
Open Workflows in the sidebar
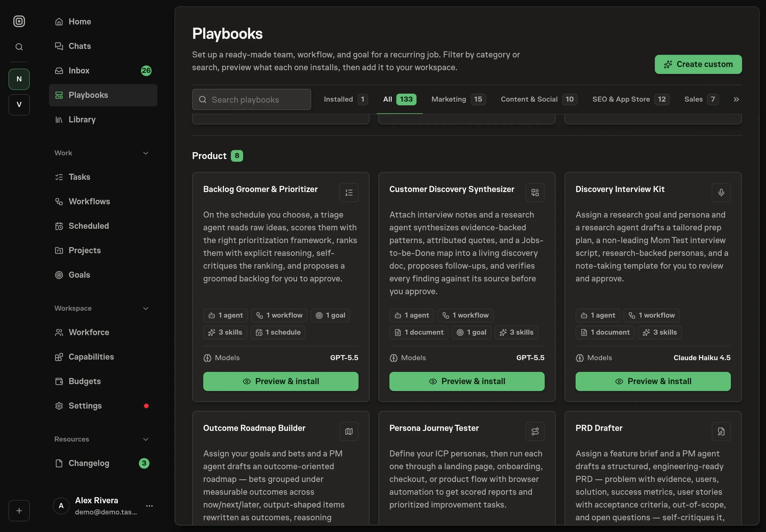tap(103, 201)
